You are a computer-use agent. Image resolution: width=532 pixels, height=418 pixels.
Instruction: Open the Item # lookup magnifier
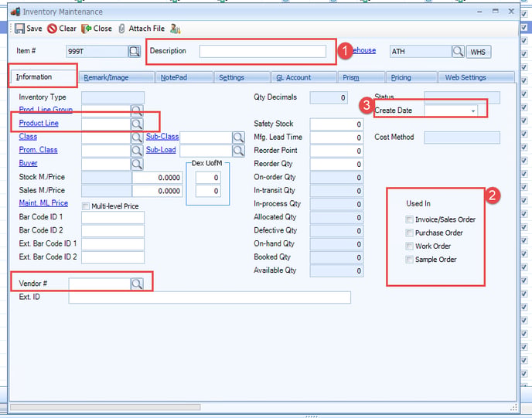click(135, 52)
